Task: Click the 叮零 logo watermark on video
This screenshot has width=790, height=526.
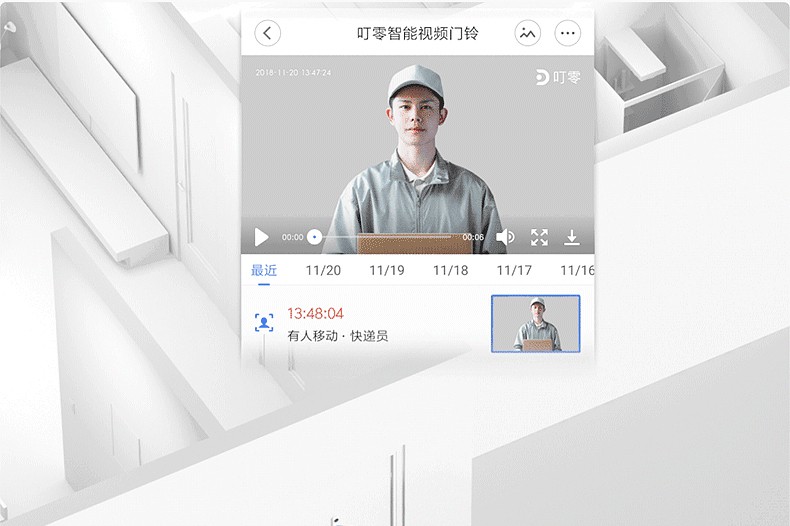Action: click(x=557, y=76)
